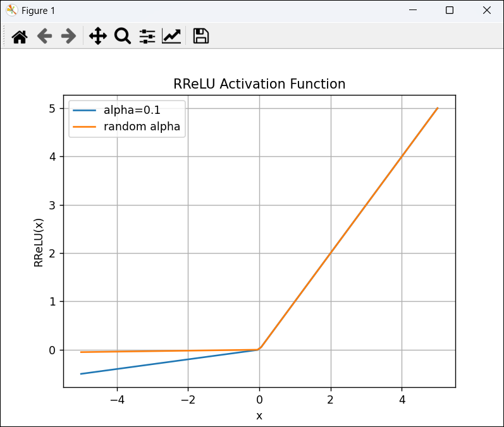The width and height of the screenshot is (504, 427).
Task: Click the "RReLU Activation Function" plot title
Action: click(259, 84)
